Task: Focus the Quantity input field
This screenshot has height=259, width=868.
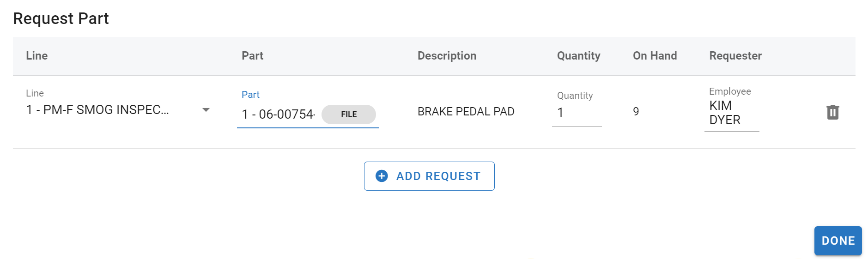Action: [577, 113]
